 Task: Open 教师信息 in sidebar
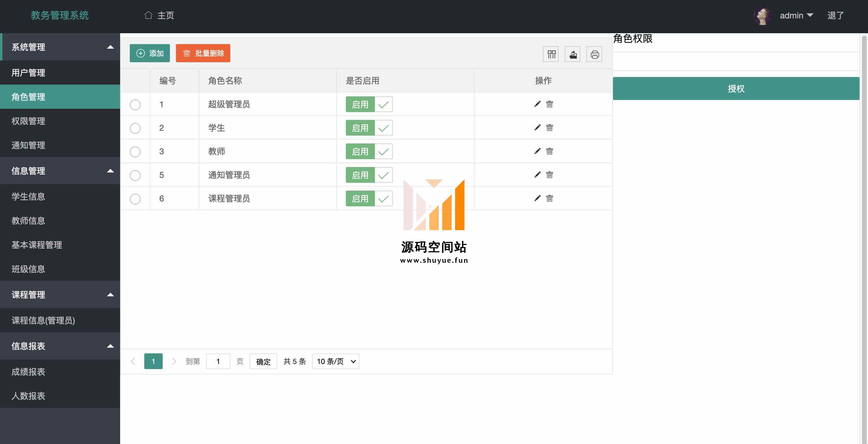tap(60, 221)
